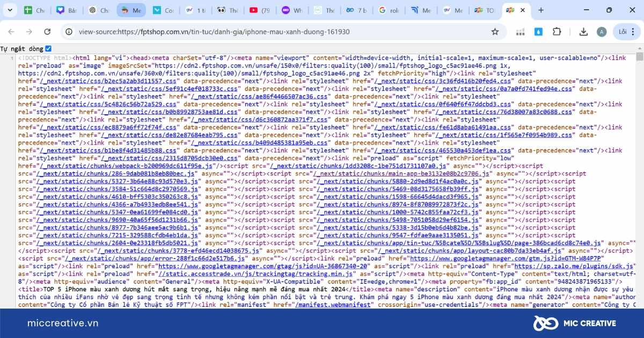View site information icon in address bar
Viewport: 644px width, 338px height.
[69, 32]
